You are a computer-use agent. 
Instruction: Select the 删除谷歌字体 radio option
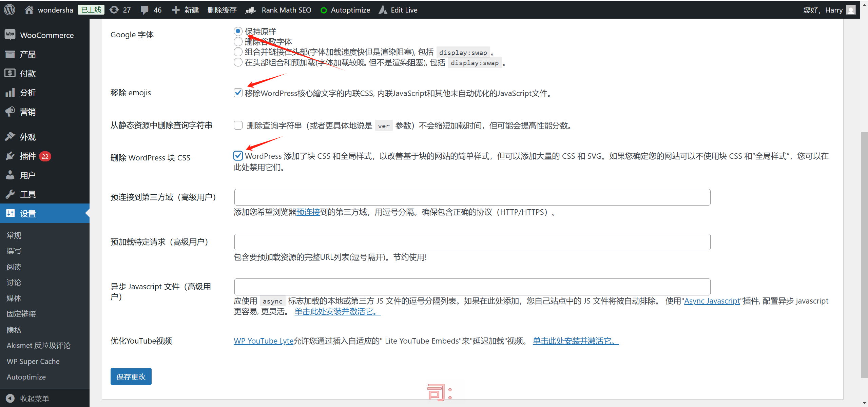[x=238, y=41]
